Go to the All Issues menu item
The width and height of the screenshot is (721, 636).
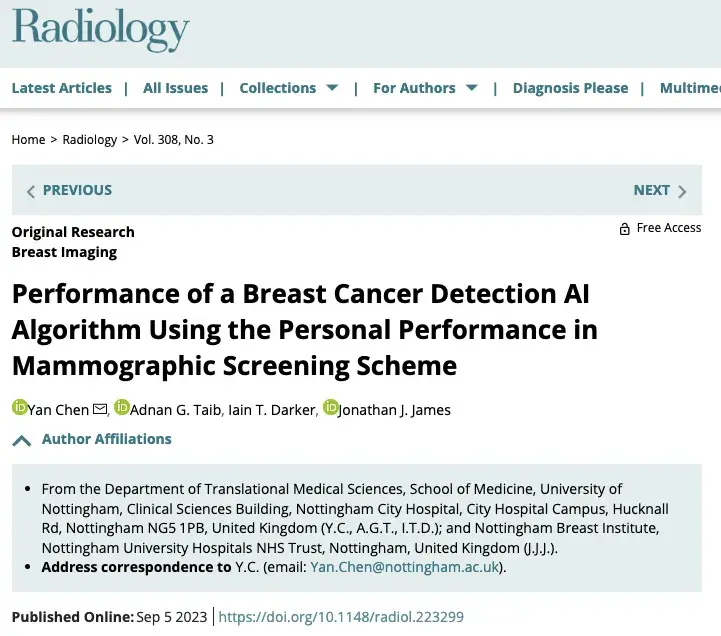pos(176,88)
